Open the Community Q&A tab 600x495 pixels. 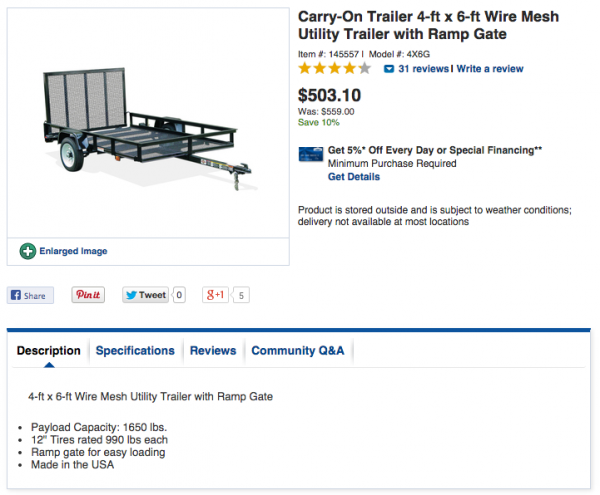pos(297,351)
